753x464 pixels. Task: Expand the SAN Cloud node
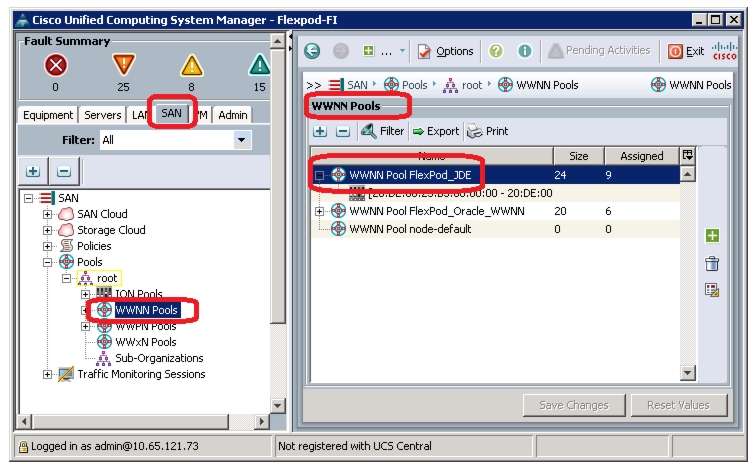pos(47,214)
